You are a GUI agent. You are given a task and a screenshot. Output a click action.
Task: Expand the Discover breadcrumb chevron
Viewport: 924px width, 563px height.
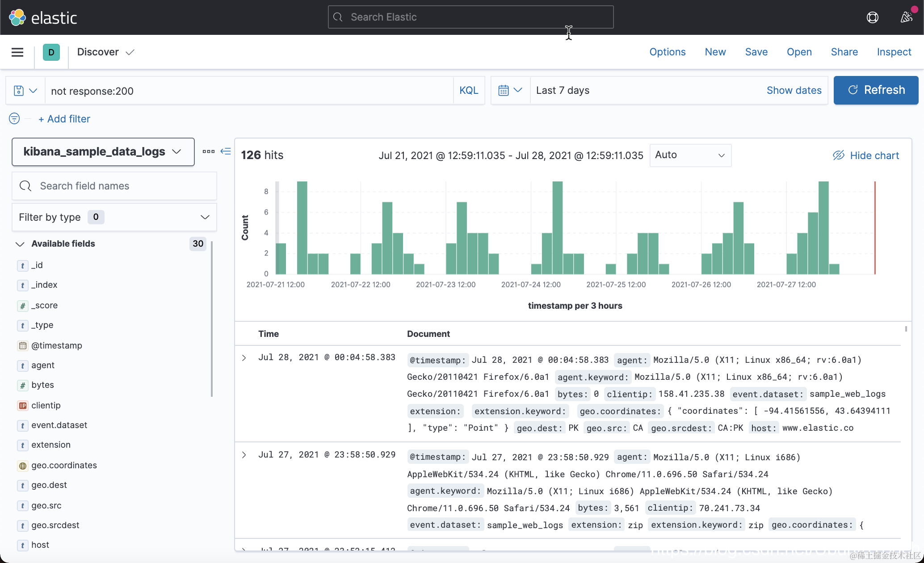coord(130,52)
